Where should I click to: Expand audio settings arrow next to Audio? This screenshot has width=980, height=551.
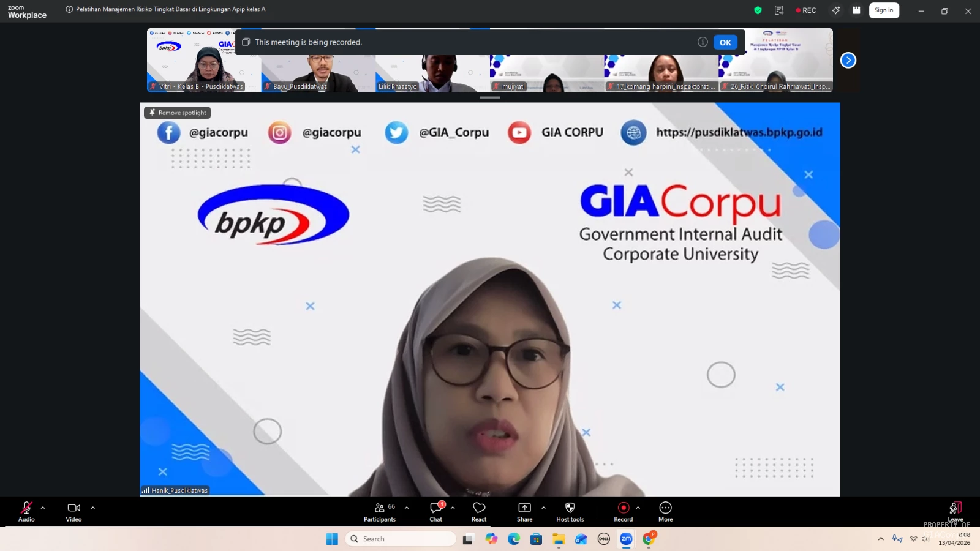[43, 508]
